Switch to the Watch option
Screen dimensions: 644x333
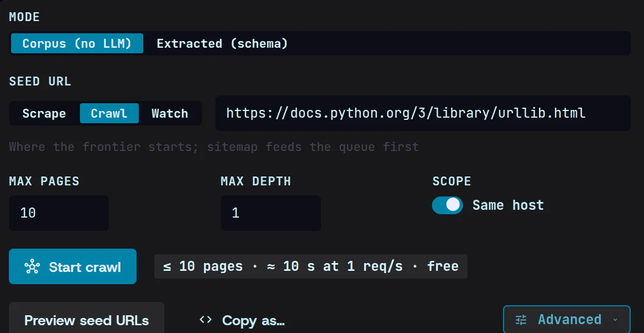pos(170,113)
